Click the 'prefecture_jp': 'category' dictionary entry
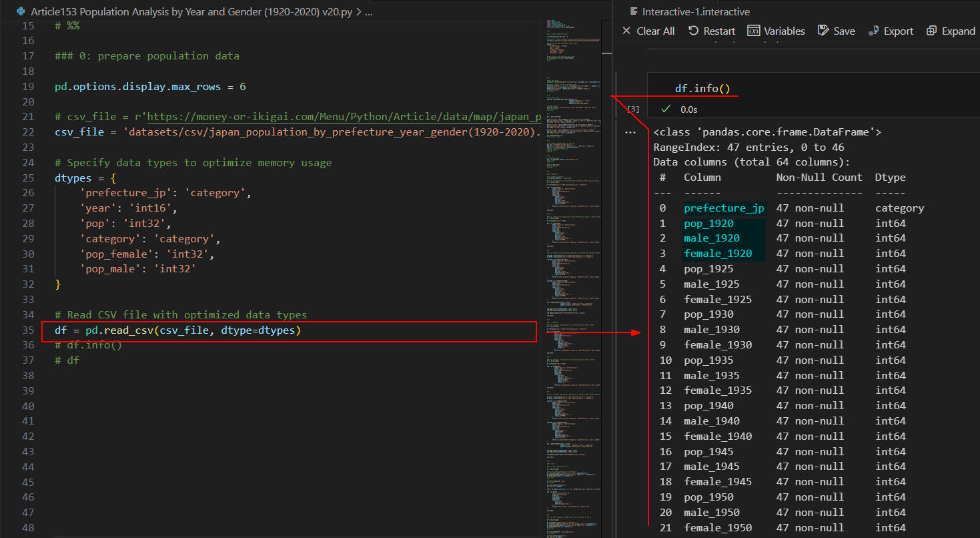The width and height of the screenshot is (980, 538). tap(165, 193)
